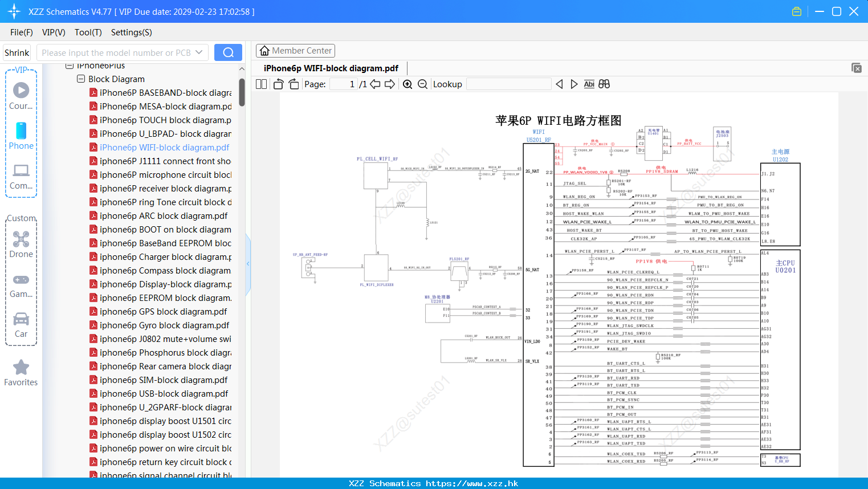Open iphone6P microphone circuit block file
The image size is (868, 489).
click(x=160, y=174)
